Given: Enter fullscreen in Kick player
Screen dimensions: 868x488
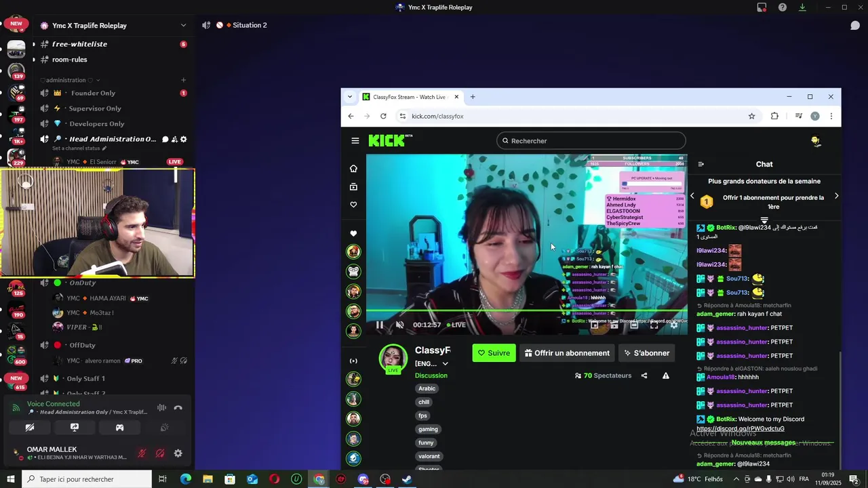Looking at the screenshot, I should (654, 325).
